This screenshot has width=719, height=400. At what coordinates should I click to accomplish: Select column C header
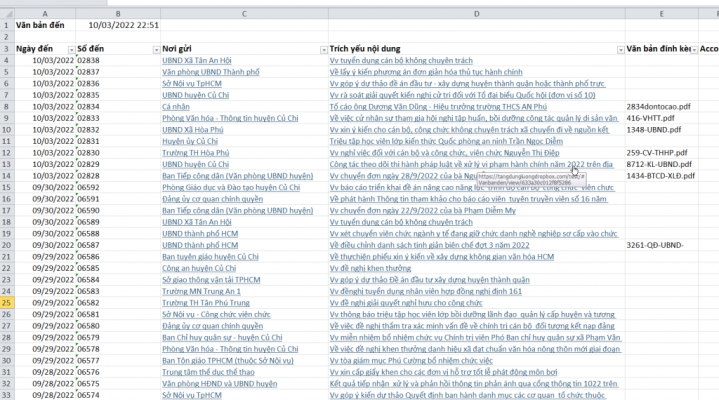click(x=244, y=14)
